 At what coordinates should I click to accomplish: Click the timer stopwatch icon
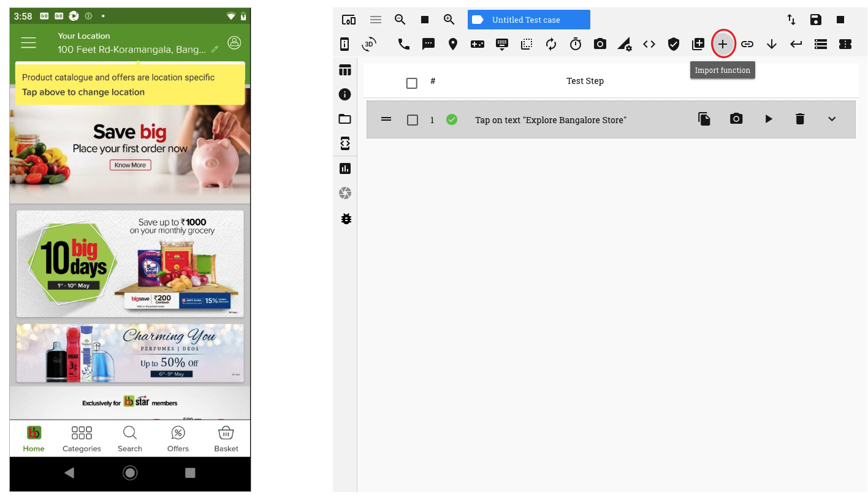[x=576, y=44]
